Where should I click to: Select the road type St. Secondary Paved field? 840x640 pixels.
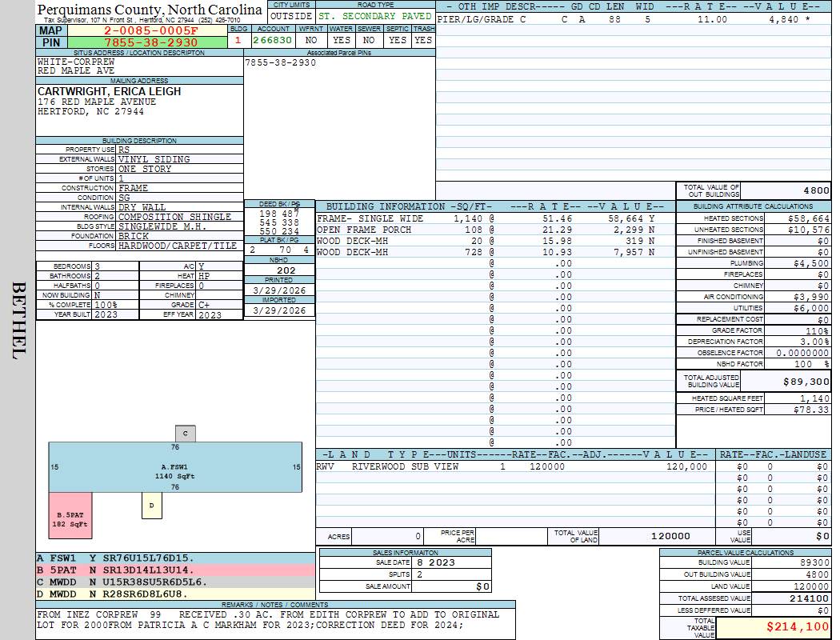pos(374,16)
